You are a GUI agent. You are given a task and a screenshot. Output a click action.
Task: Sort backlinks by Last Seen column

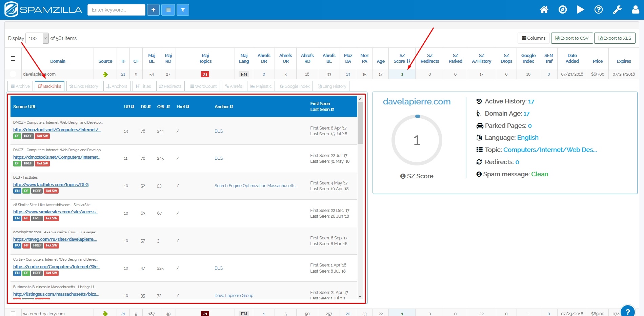pyautogui.click(x=322, y=110)
